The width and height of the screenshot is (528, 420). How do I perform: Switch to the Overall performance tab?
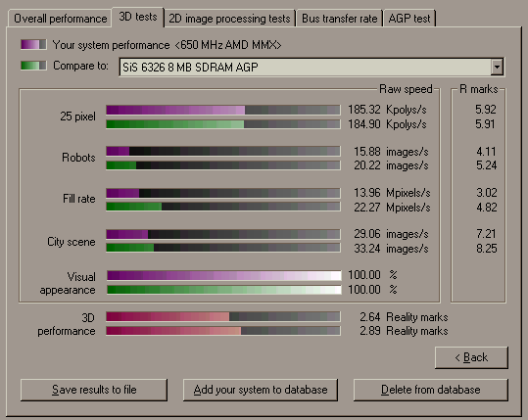pos(61,19)
